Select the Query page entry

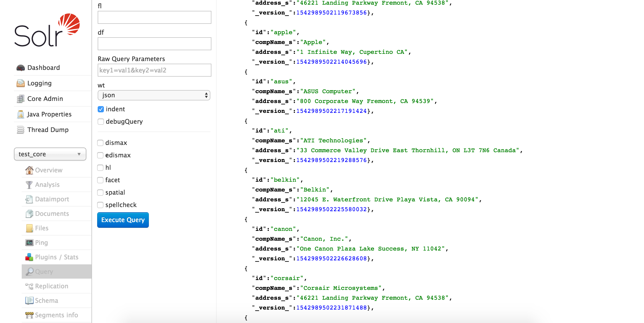click(57, 271)
